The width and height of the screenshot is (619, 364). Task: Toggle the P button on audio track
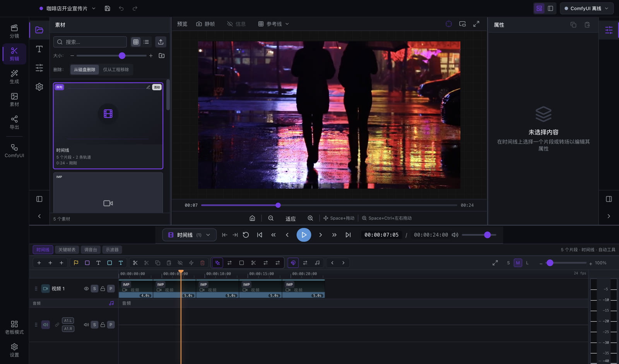tap(111, 325)
